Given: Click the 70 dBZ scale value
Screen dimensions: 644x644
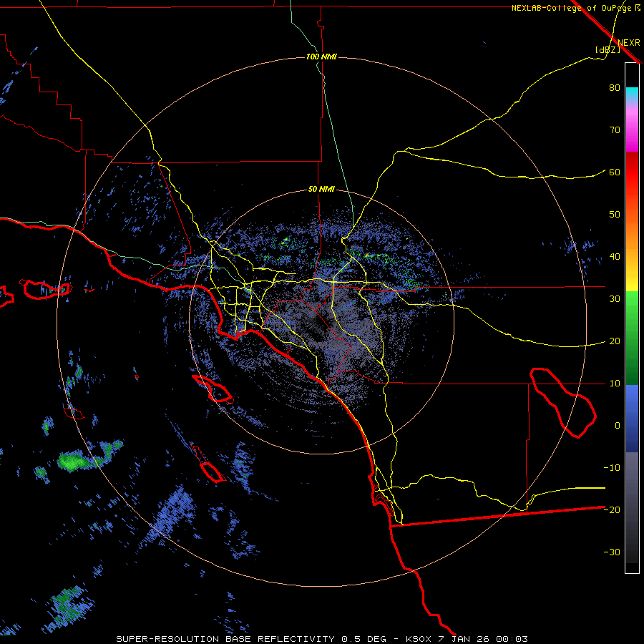Looking at the screenshot, I should 615,130.
